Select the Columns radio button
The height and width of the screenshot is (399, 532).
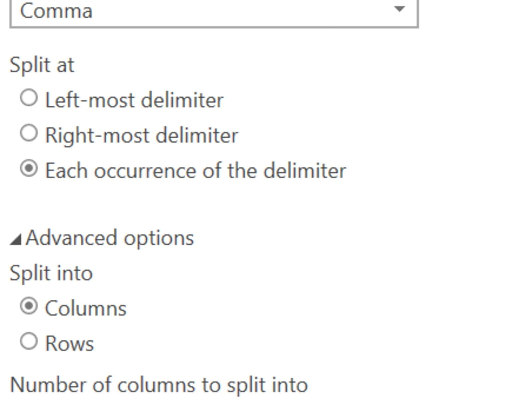pyautogui.click(x=29, y=306)
